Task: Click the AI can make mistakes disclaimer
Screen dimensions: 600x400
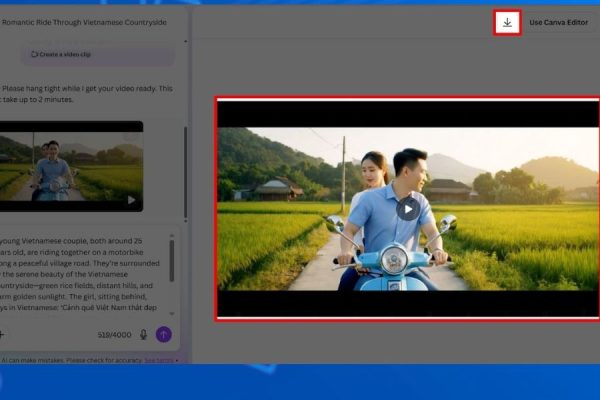Action: 72,360
